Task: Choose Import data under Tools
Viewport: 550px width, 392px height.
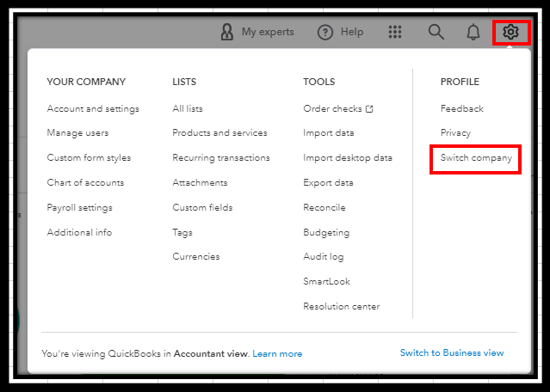Action: coord(329,133)
